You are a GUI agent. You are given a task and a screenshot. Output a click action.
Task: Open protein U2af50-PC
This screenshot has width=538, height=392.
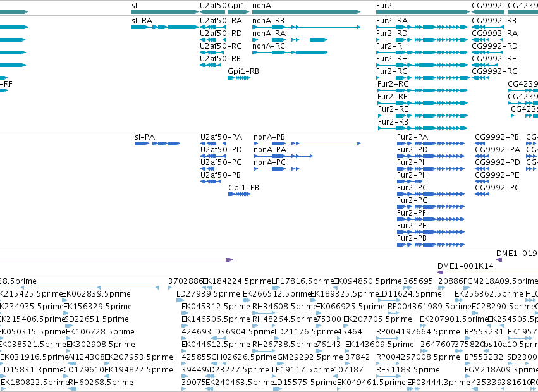[221, 162]
